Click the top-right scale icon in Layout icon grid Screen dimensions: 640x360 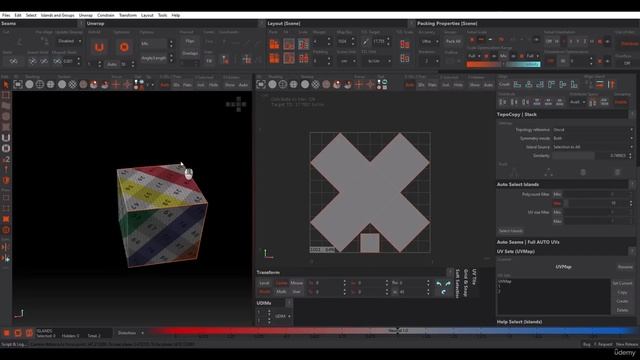(303, 44)
